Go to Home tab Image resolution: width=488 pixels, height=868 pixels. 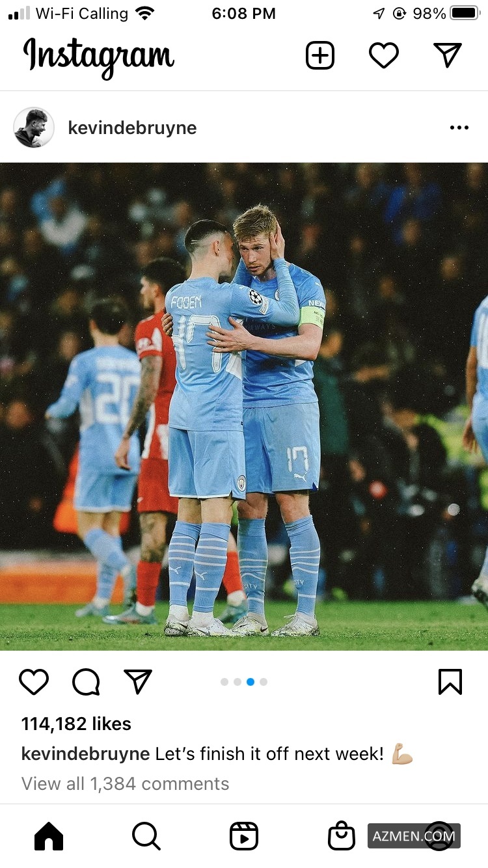click(x=49, y=836)
